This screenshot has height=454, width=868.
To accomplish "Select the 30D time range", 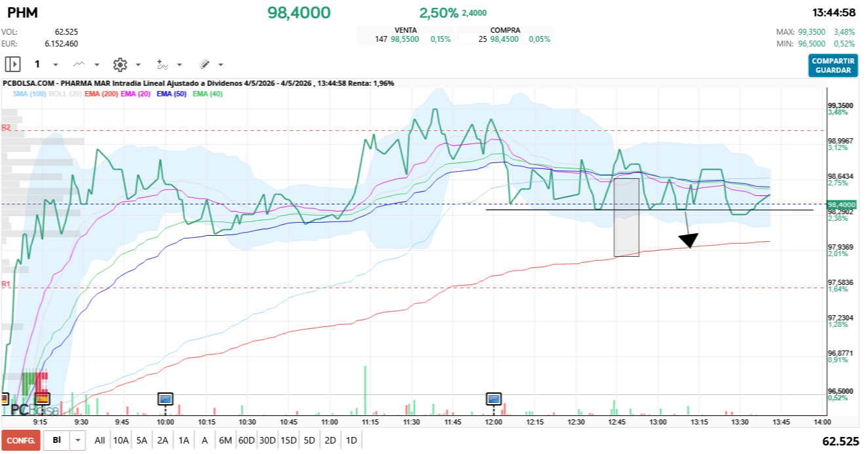I will 267,440.
